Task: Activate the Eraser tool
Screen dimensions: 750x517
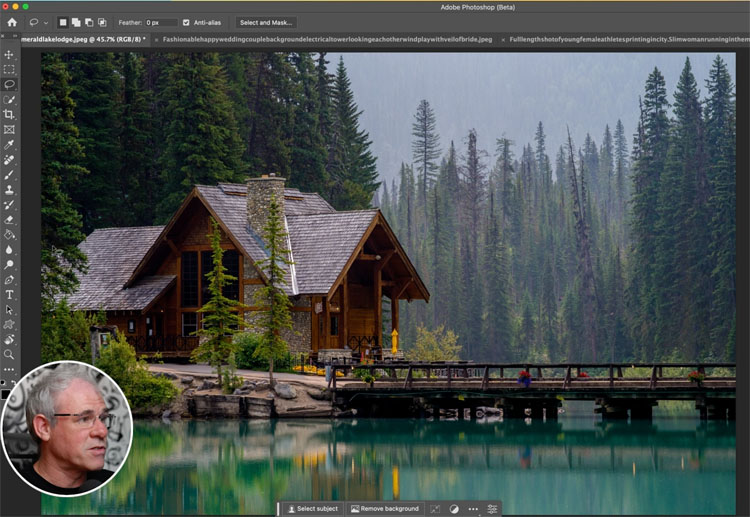Action: (x=9, y=220)
